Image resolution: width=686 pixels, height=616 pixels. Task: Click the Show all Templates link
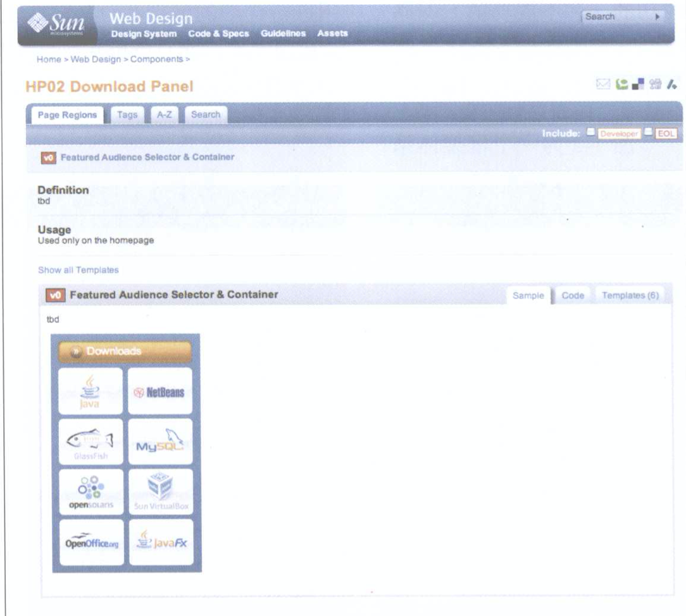tap(78, 270)
